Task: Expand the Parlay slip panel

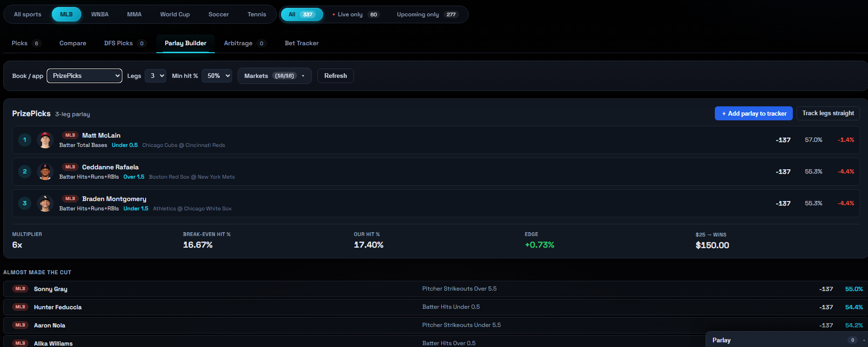Action: [x=787, y=340]
